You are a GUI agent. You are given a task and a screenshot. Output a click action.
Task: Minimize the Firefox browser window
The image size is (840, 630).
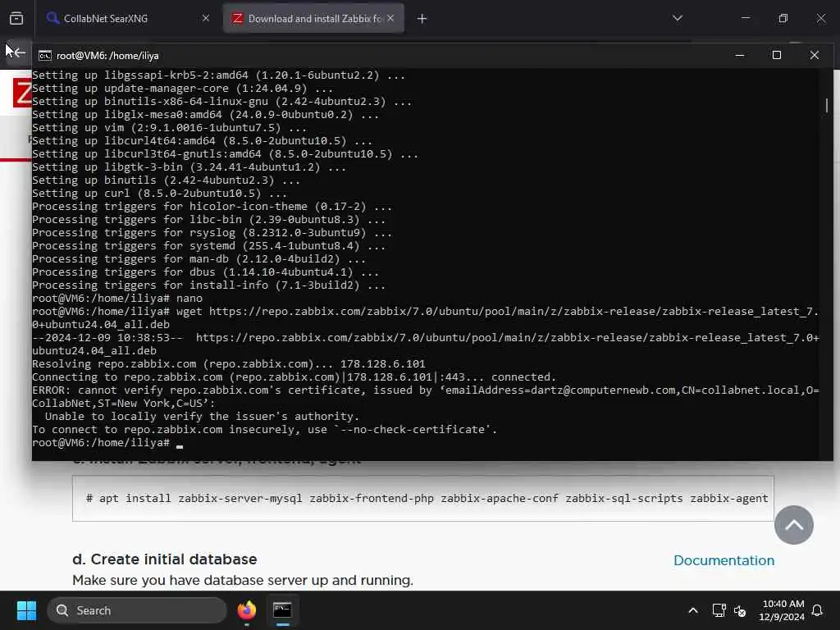click(746, 18)
